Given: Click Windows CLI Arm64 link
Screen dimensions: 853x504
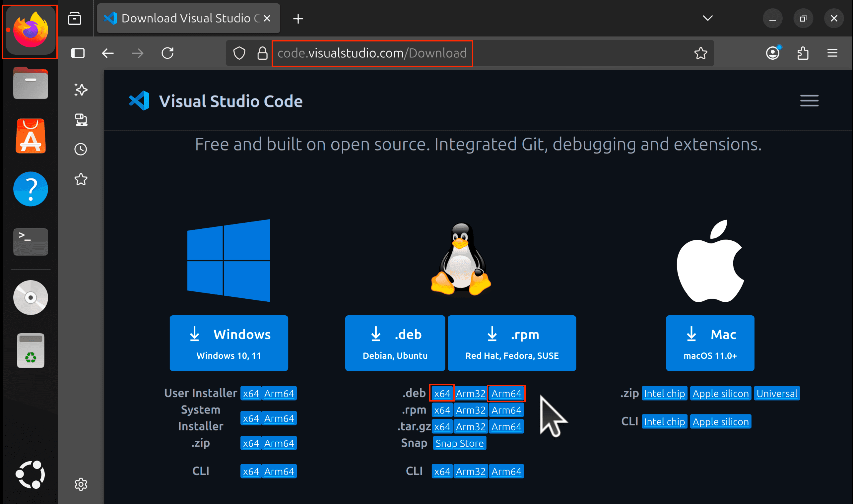Looking at the screenshot, I should 279,471.
